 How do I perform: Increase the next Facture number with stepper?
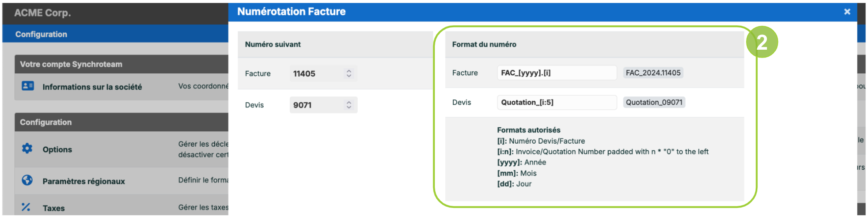point(349,71)
